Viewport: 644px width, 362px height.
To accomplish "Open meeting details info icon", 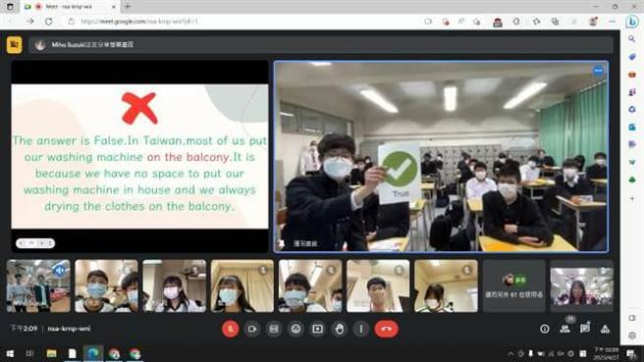I will click(x=545, y=329).
